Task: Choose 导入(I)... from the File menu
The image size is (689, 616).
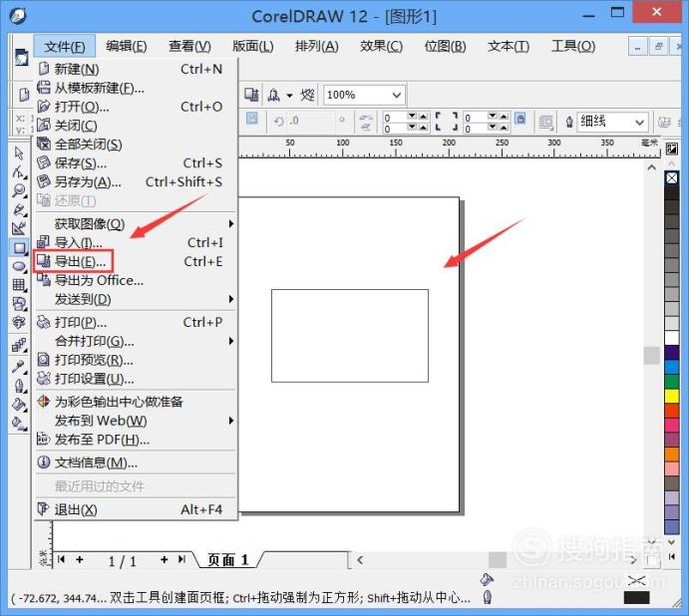Action: [x=137, y=242]
